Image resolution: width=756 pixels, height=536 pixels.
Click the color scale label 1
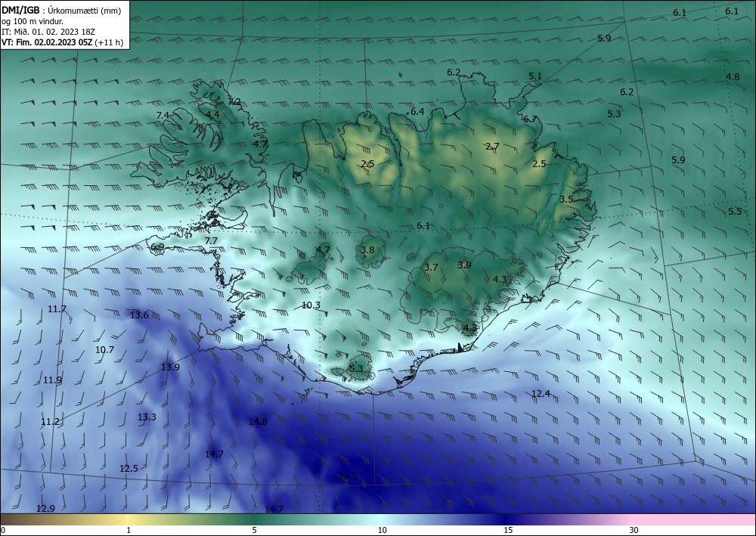(x=129, y=531)
